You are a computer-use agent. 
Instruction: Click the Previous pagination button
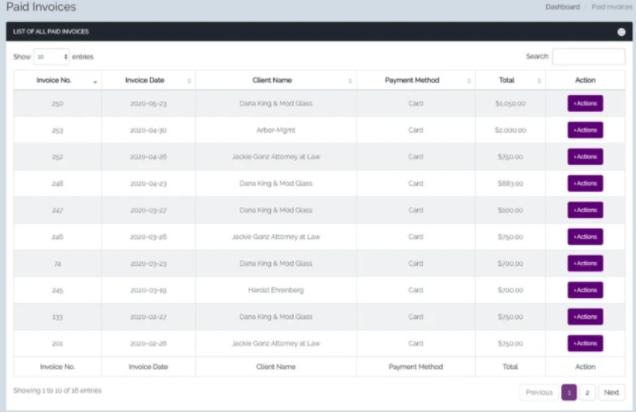coord(539,392)
